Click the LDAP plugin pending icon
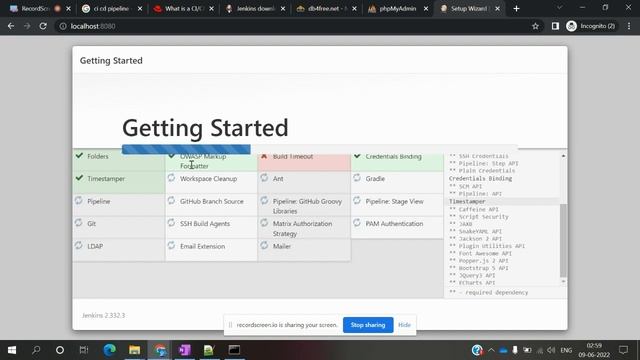 point(78,245)
